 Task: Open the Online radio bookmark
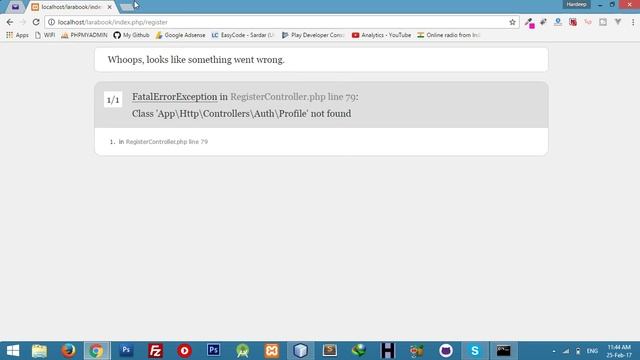[x=448, y=35]
